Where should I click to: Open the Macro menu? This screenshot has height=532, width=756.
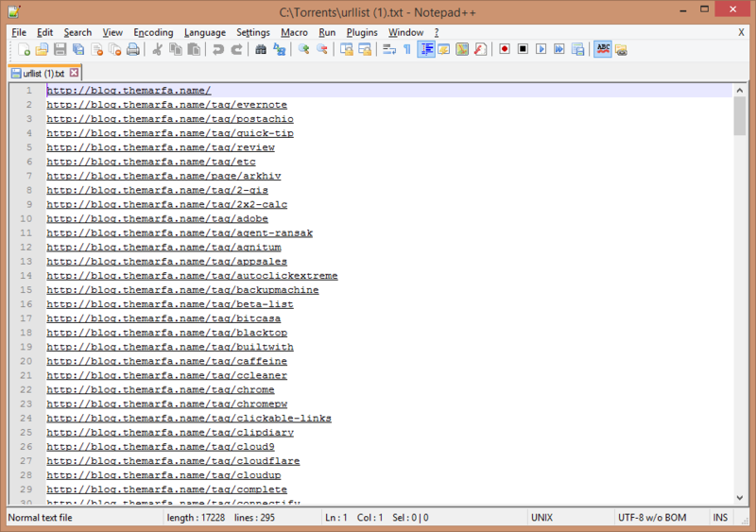294,32
